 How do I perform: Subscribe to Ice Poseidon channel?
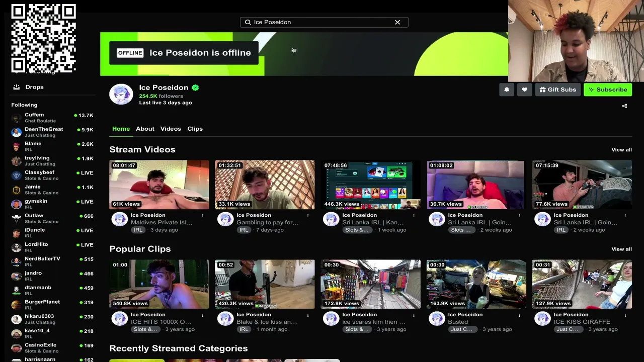pos(608,89)
